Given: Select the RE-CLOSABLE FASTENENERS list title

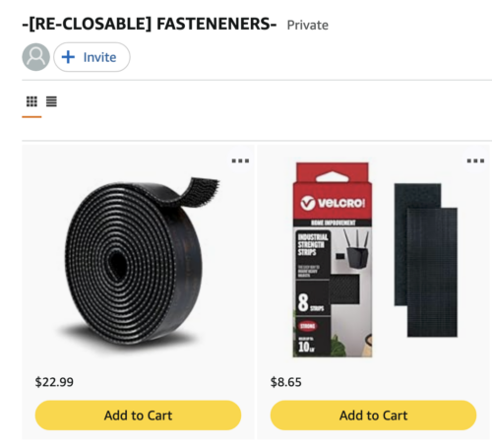Looking at the screenshot, I should click(150, 25).
